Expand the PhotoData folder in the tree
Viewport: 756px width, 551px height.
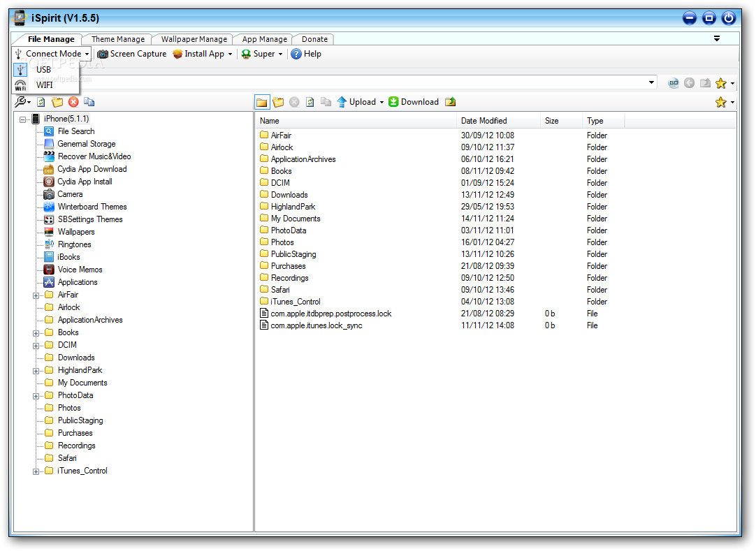click(x=36, y=396)
